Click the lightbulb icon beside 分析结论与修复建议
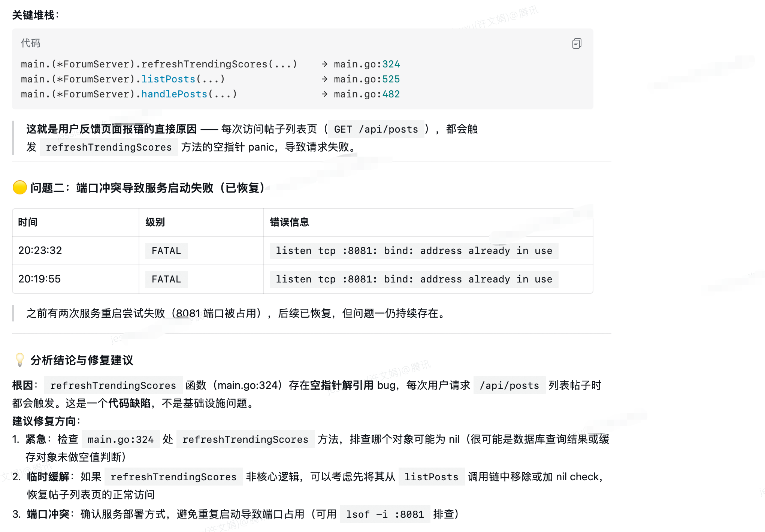765x532 pixels. [x=19, y=360]
